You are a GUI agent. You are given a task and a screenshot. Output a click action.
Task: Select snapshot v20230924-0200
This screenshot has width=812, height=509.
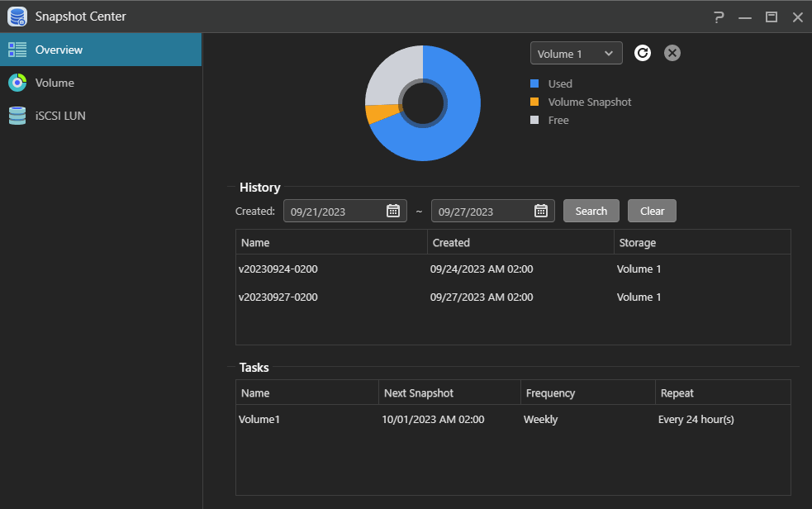278,269
